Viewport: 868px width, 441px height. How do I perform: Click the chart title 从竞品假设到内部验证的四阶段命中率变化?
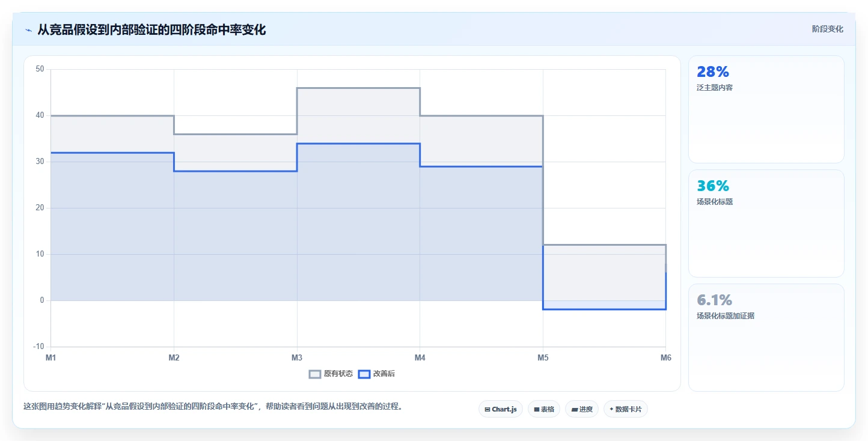[151, 29]
